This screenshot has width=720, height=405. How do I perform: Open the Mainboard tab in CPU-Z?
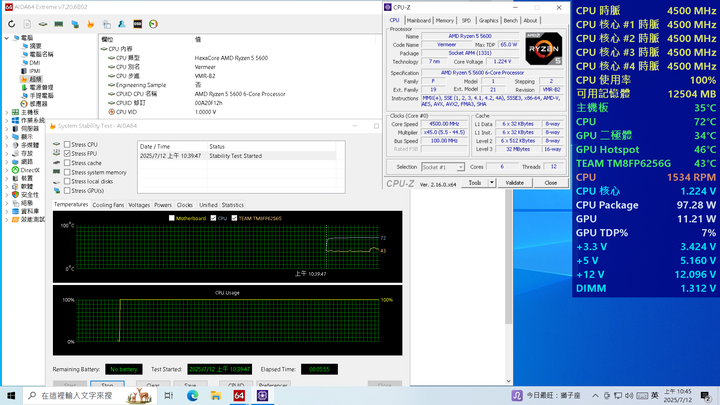click(419, 21)
